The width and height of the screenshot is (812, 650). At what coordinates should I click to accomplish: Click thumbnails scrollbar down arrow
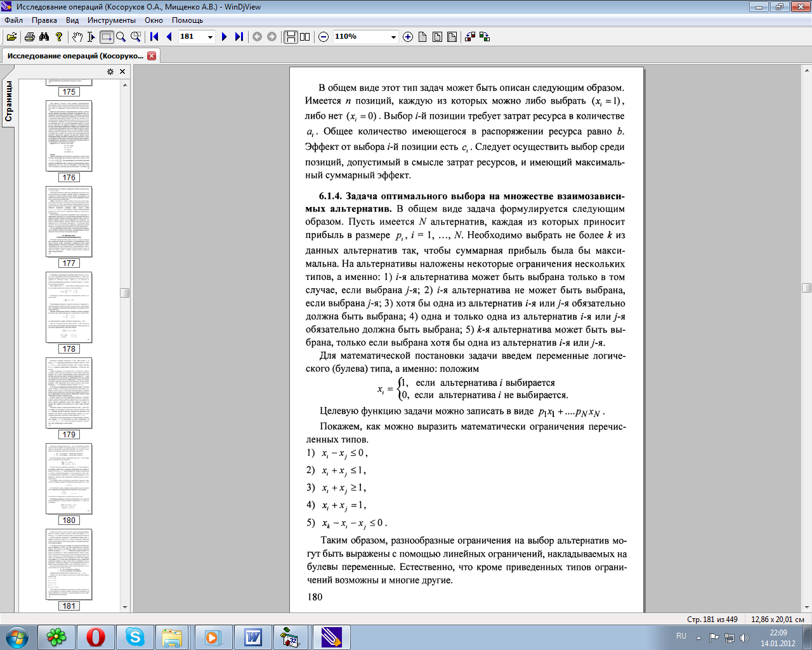point(125,607)
